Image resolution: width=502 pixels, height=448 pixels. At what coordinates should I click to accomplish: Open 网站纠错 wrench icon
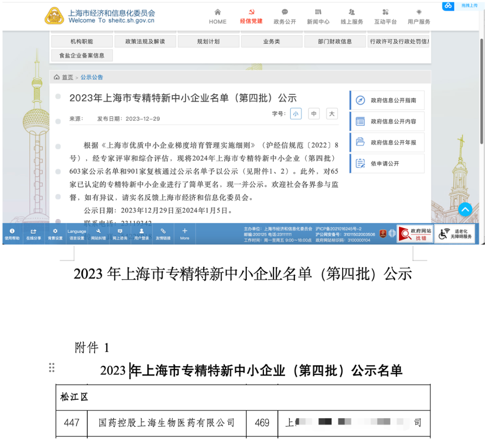pos(98,231)
